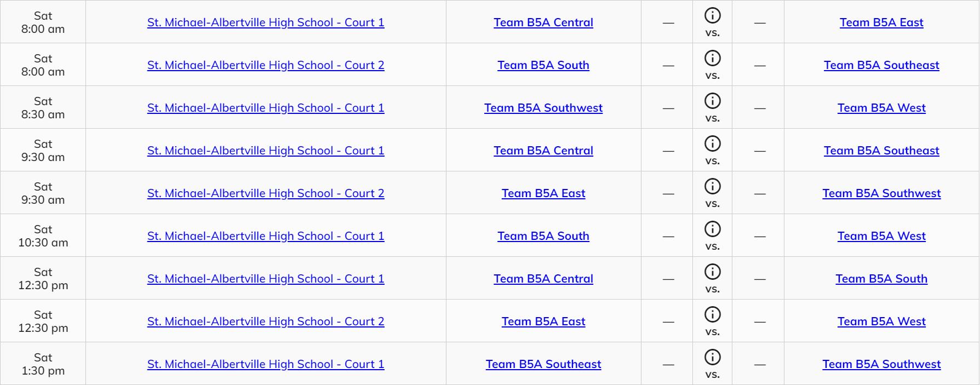Show info for Southwest vs West game
This screenshot has height=385, width=980.
[712, 101]
